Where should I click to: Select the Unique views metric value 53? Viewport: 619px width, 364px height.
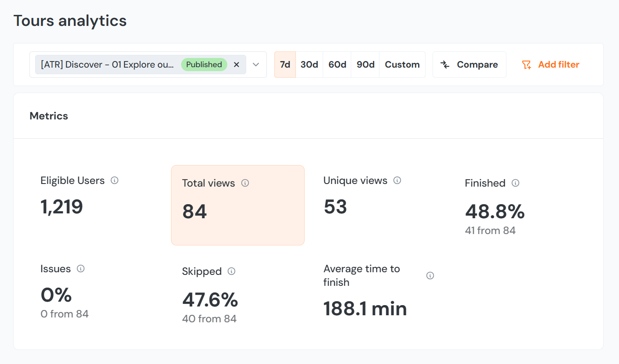[335, 207]
